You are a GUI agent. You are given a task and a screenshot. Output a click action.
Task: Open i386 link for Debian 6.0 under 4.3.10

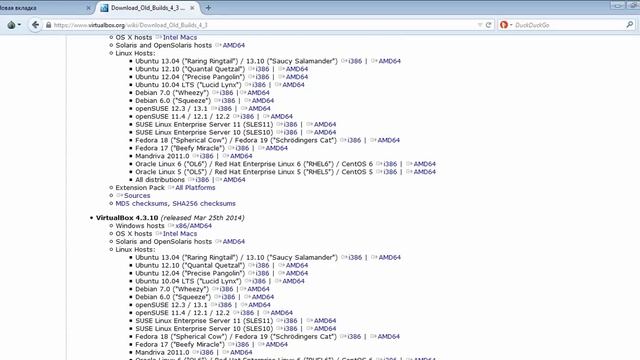(x=228, y=297)
